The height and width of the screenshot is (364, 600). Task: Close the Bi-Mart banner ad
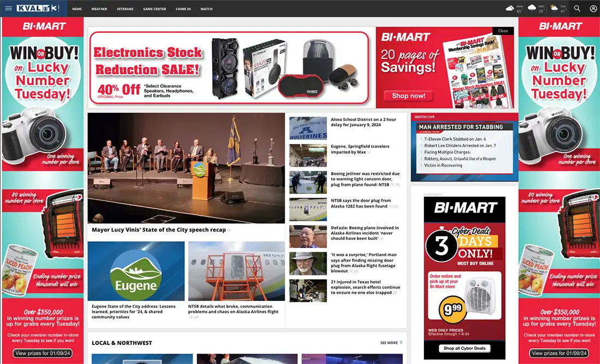pos(503,31)
